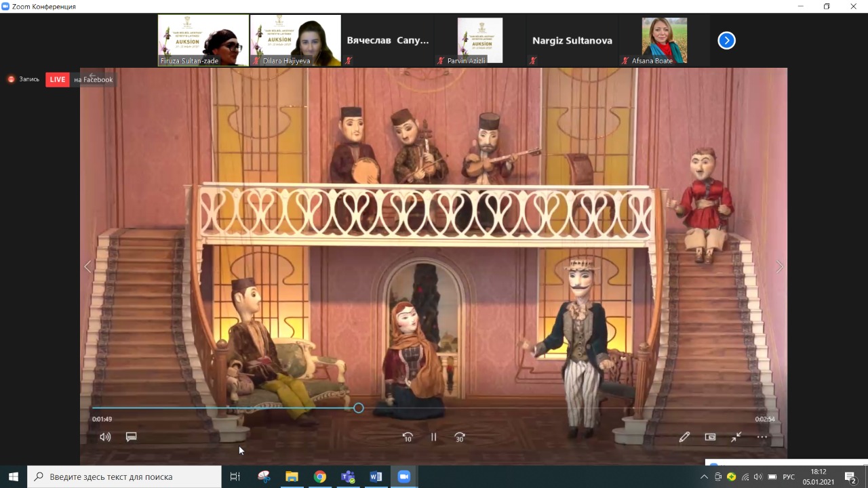The width and height of the screenshot is (868, 488).
Task: Open the three-dots more options menu
Action: click(762, 437)
